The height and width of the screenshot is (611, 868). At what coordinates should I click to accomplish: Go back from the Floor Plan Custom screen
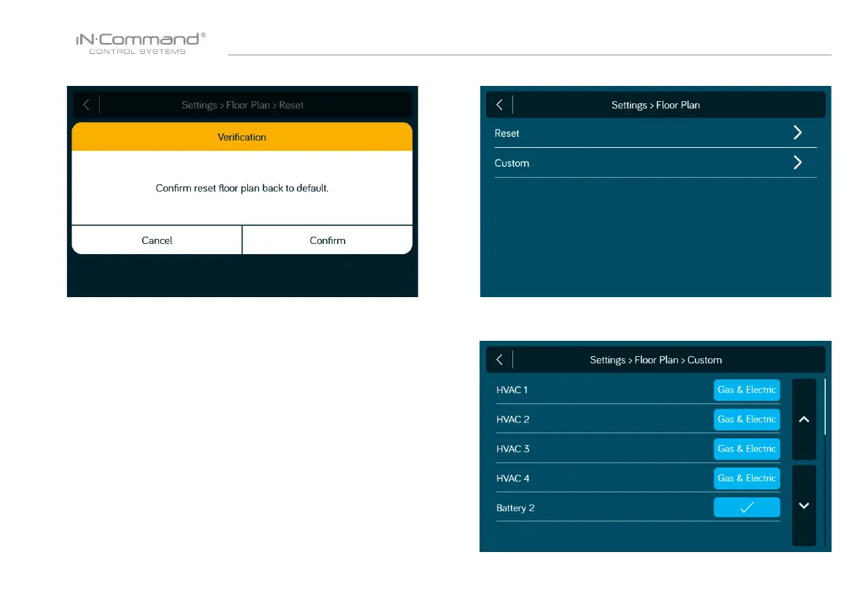click(x=499, y=360)
